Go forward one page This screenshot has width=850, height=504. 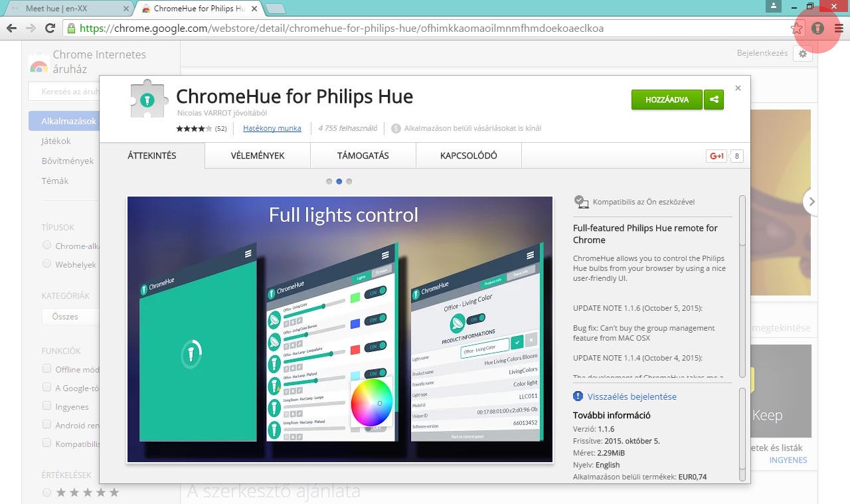(31, 29)
